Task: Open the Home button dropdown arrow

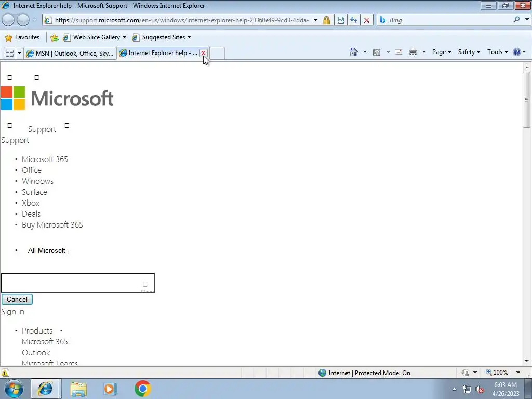Action: pyautogui.click(x=365, y=52)
